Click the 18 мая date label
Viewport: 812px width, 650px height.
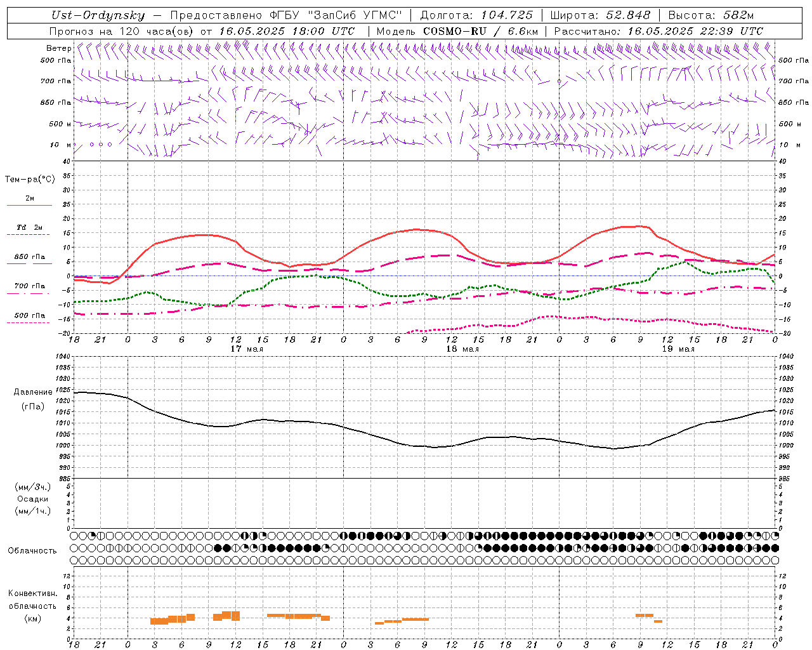(462, 349)
